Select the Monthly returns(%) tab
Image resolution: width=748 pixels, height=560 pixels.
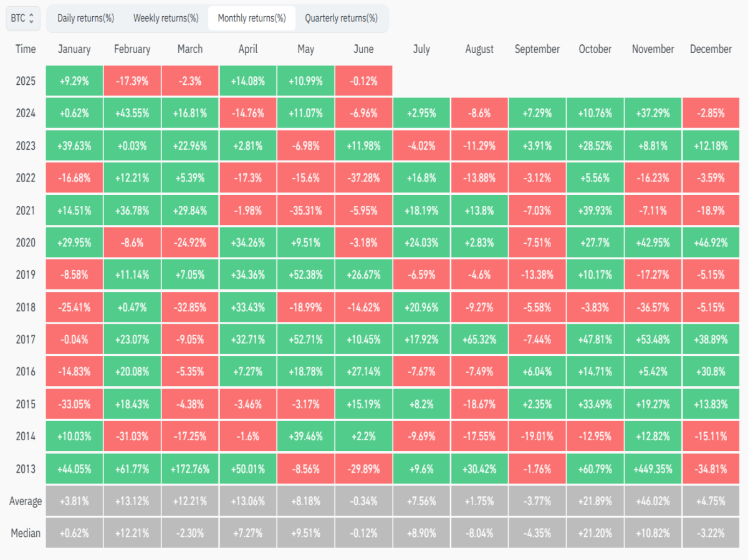(x=252, y=18)
